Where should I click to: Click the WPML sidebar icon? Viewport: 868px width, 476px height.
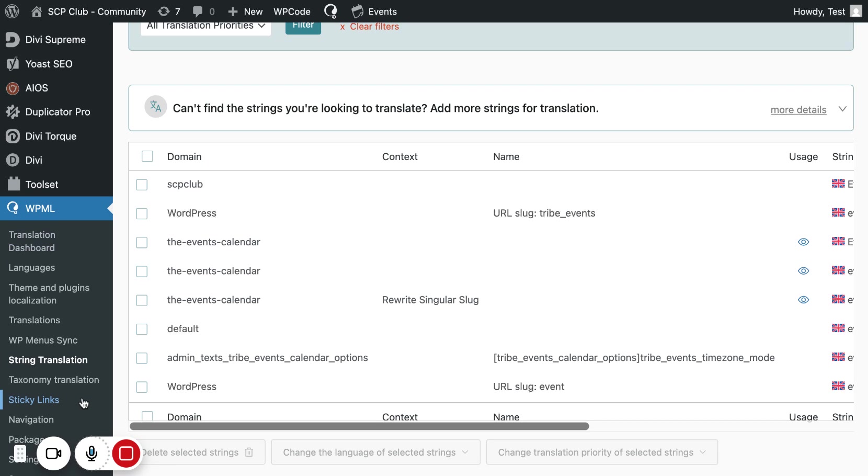(x=13, y=208)
